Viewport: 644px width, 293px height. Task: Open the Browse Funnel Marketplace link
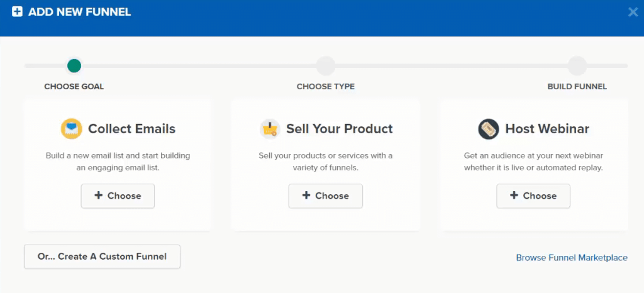[x=572, y=258]
